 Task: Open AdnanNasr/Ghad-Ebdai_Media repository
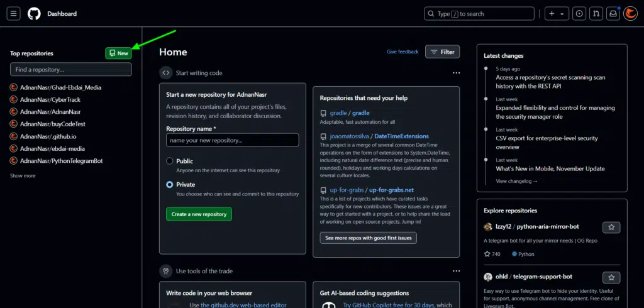pyautogui.click(x=61, y=87)
